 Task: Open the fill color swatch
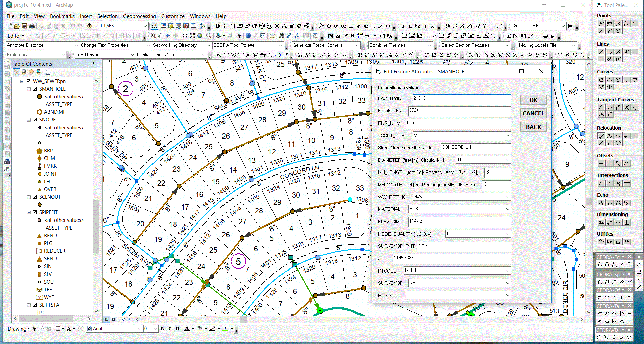click(200, 329)
